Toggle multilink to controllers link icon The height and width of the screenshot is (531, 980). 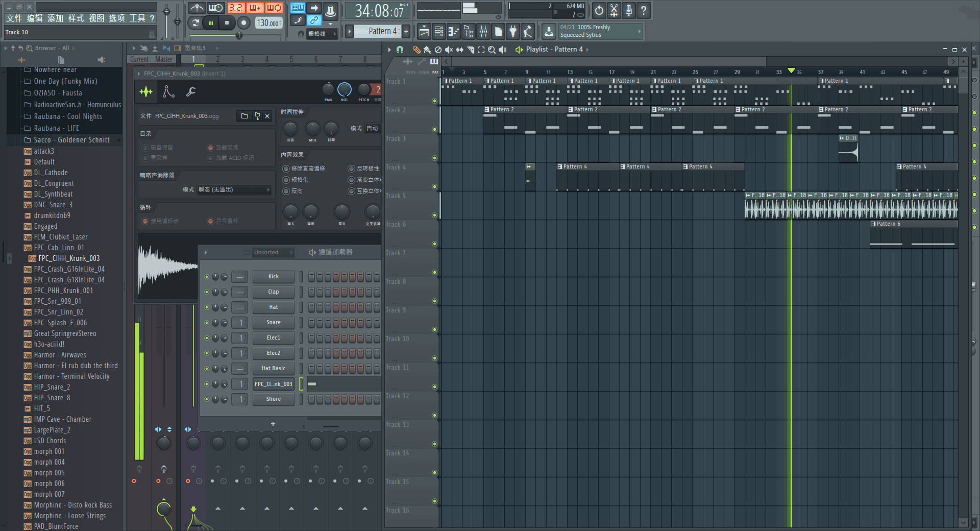click(x=314, y=20)
